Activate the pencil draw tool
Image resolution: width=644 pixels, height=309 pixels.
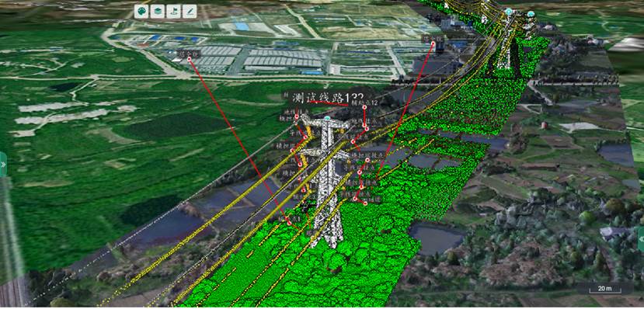click(190, 12)
